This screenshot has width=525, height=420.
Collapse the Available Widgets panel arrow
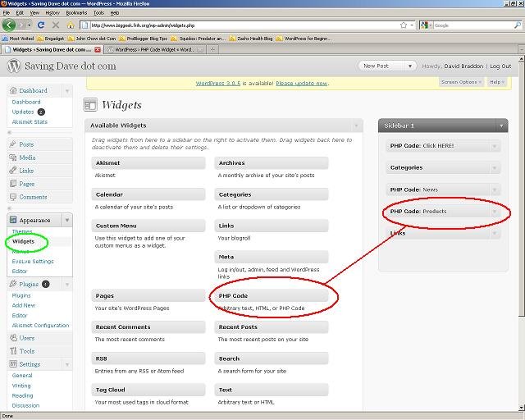356,126
